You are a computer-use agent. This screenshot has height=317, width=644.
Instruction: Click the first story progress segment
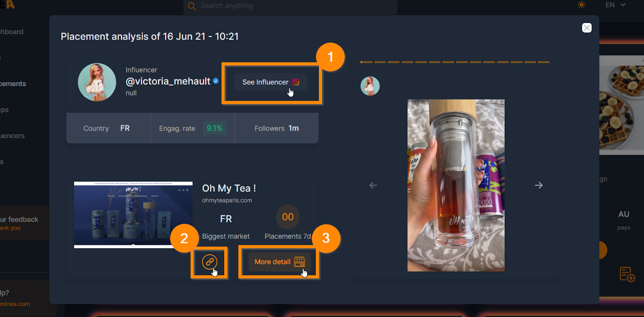pos(366,62)
